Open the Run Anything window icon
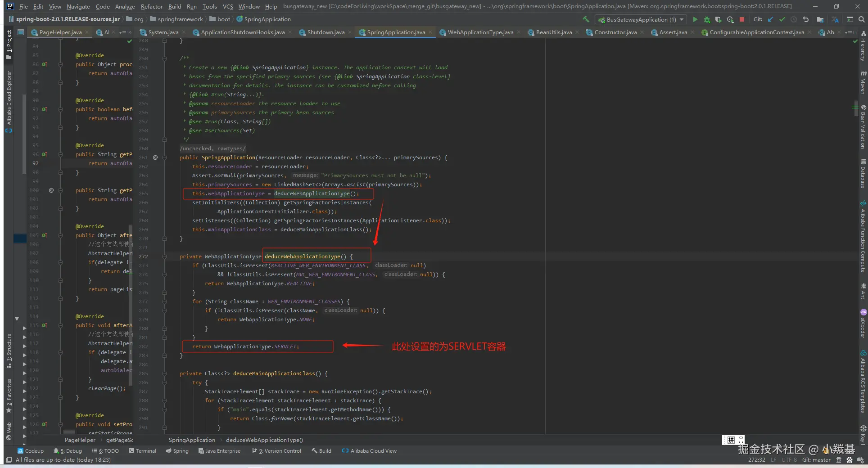This screenshot has width=868, height=468. (x=850, y=19)
